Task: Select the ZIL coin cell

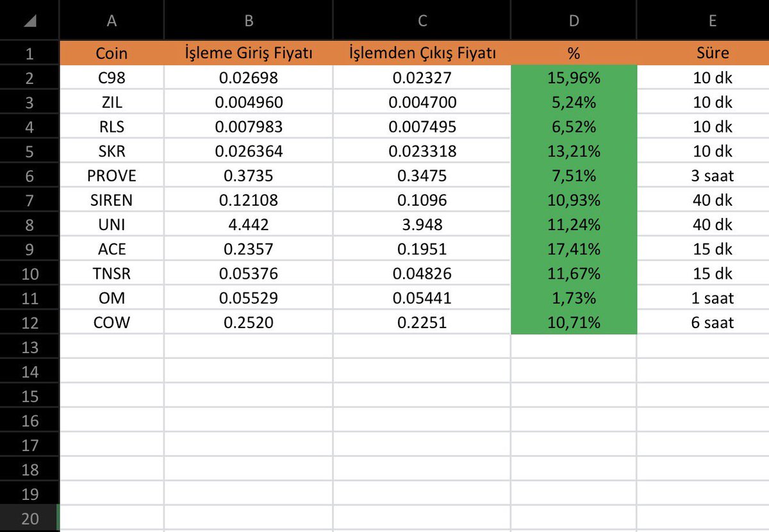Action: click(112, 102)
